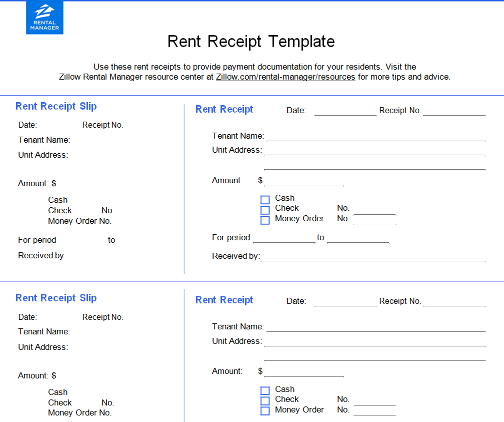Focus Receipt No. field in second receipt

(x=454, y=301)
